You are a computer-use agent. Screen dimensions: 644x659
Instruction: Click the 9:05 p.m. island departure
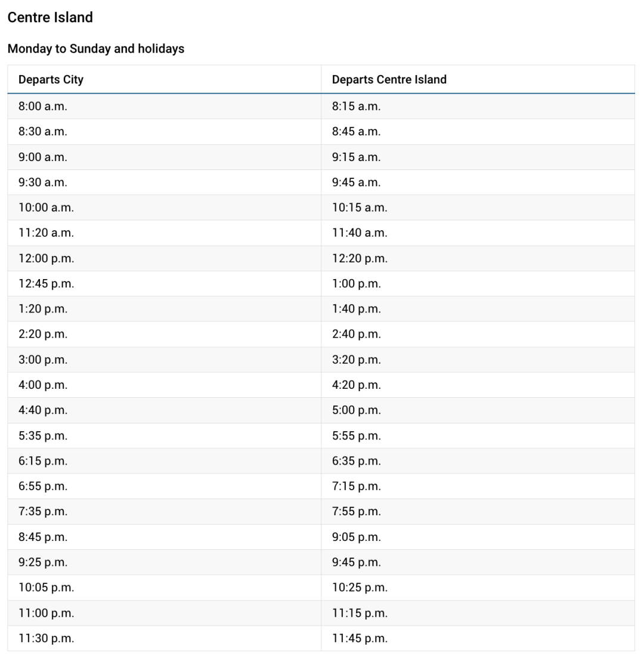(356, 537)
